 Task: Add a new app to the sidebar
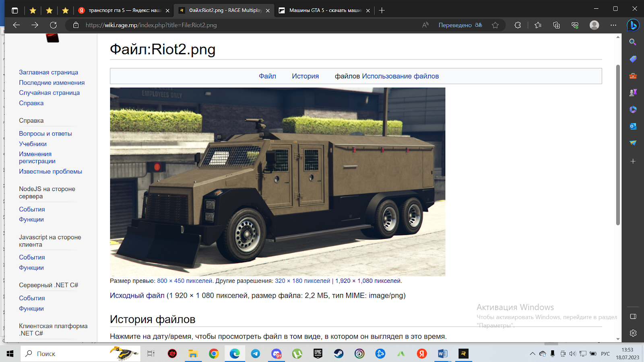(x=633, y=161)
